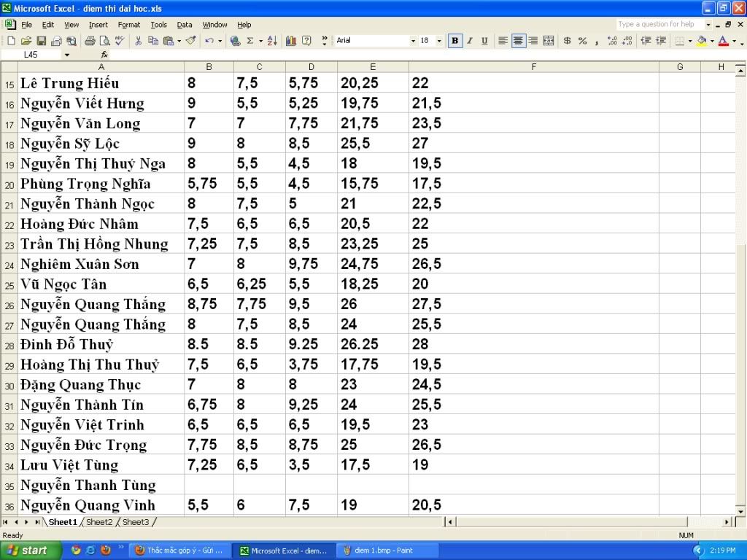Toggle Bold formatting off
Viewport: 747px width, 560px height.
(x=455, y=41)
